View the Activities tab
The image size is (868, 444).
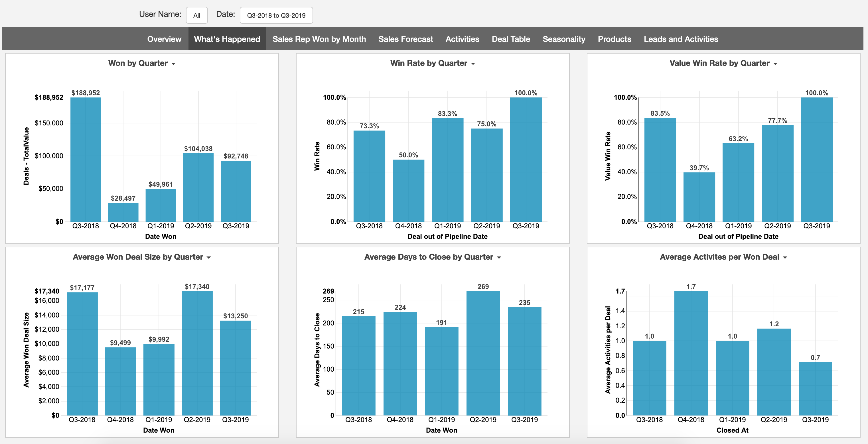462,39
